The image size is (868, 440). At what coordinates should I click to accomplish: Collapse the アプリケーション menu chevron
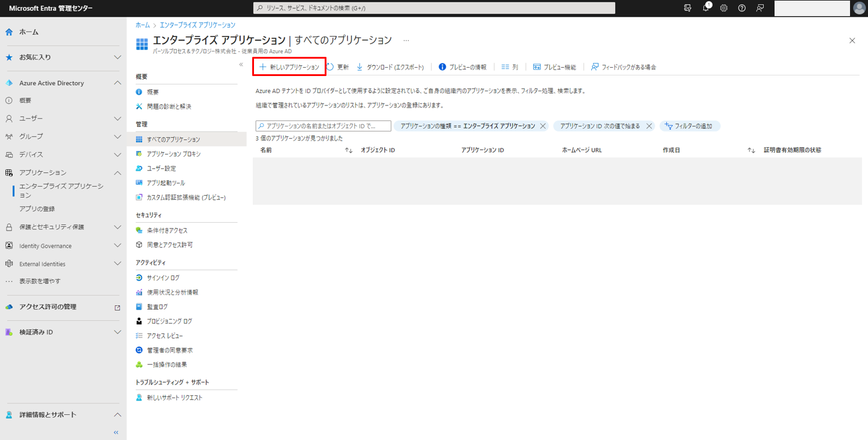pos(117,172)
